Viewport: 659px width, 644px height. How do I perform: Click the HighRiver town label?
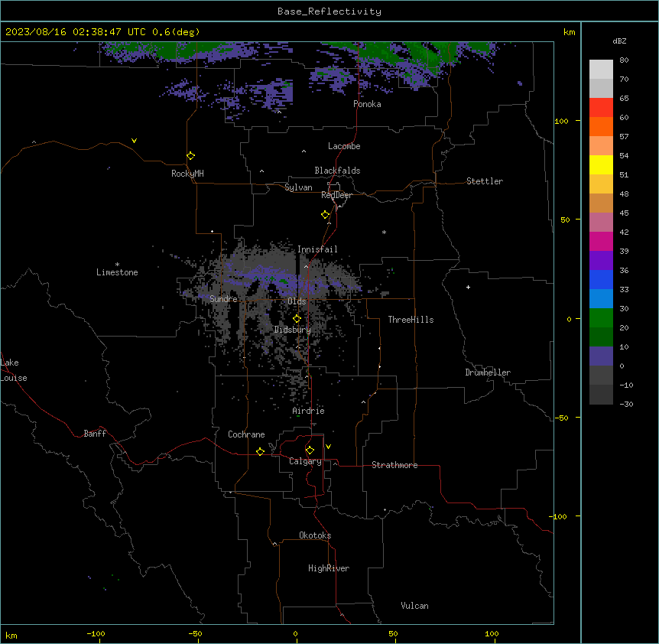329,568
